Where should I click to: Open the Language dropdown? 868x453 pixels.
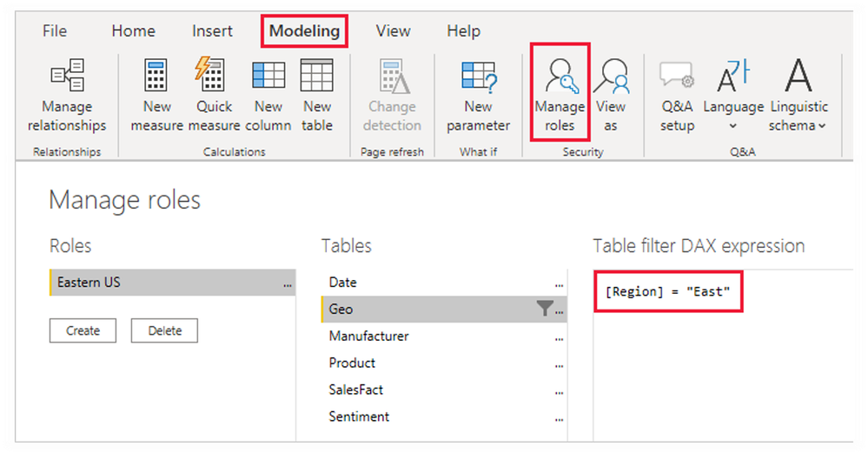pos(733,97)
